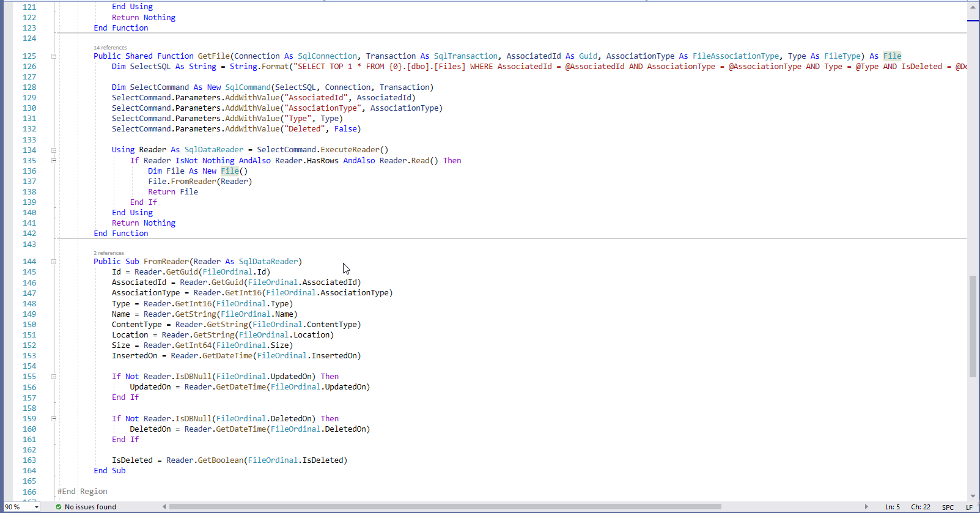Click the GetFile function name on line 125
The image size is (980, 513).
[x=214, y=56]
